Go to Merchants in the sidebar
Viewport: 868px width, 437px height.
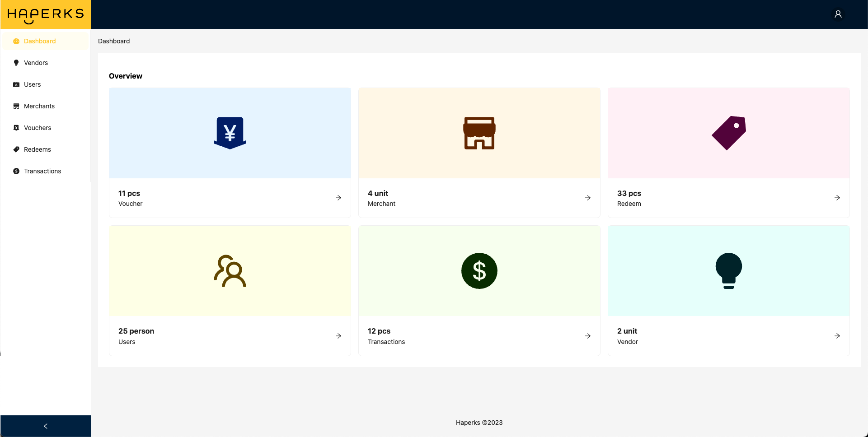(39, 106)
